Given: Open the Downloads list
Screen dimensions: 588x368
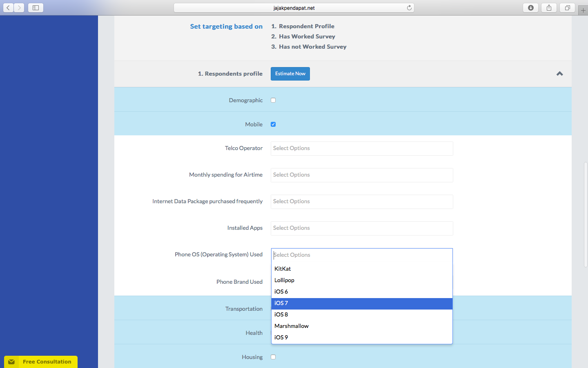Looking at the screenshot, I should 530,7.
